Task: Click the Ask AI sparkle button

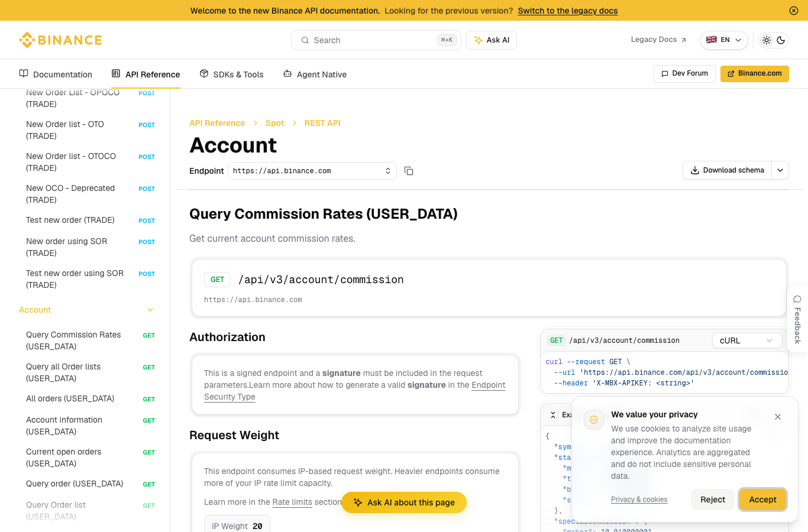Action: [492, 40]
